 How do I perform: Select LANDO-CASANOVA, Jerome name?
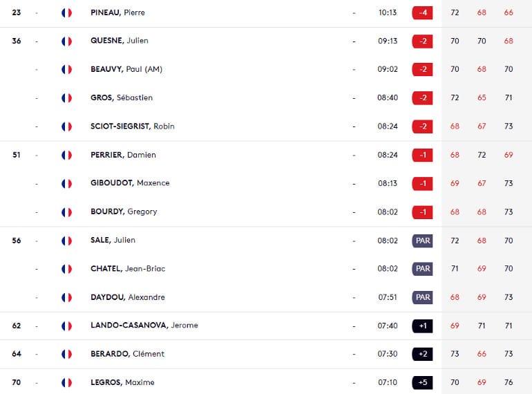(144, 326)
